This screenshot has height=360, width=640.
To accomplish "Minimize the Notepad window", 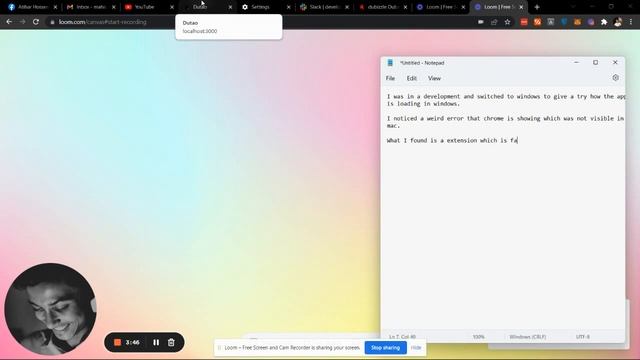I will click(x=576, y=62).
